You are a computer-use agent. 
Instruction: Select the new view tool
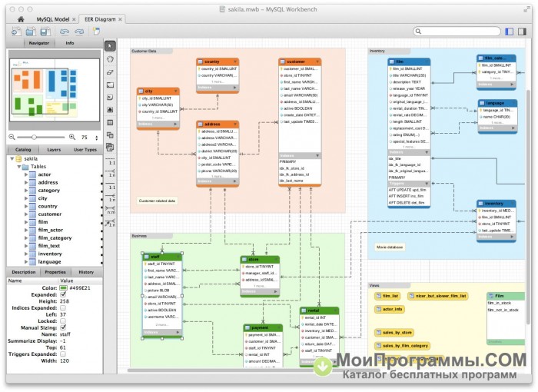pos(110,135)
